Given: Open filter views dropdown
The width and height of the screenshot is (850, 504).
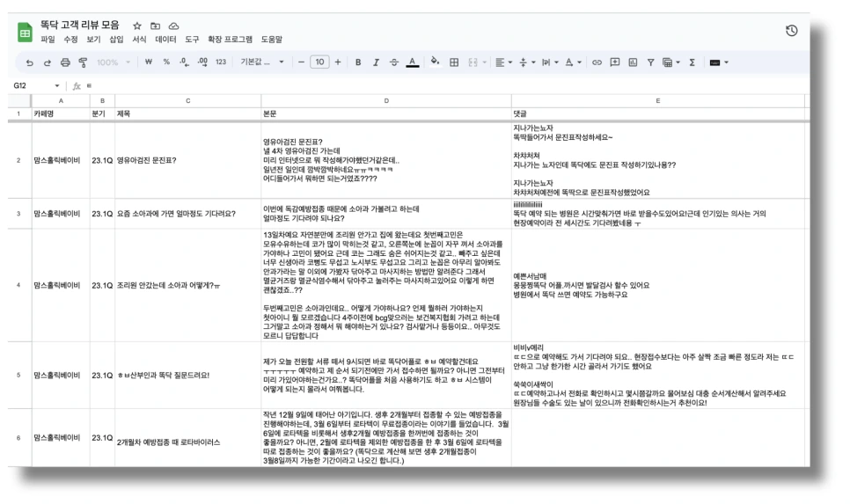Looking at the screenshot, I should [671, 62].
